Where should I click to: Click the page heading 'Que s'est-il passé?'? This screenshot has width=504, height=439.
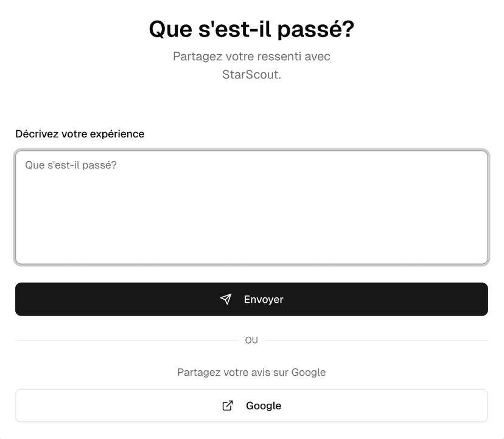click(x=252, y=29)
